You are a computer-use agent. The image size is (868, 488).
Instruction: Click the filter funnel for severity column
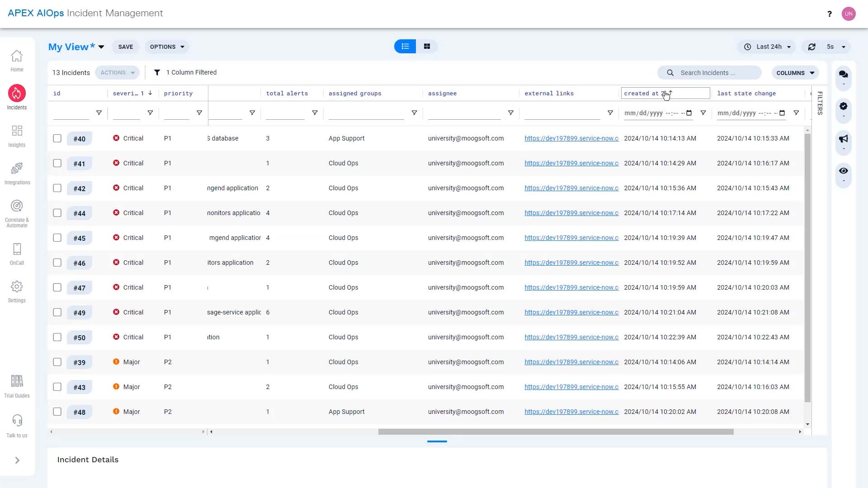pos(150,113)
